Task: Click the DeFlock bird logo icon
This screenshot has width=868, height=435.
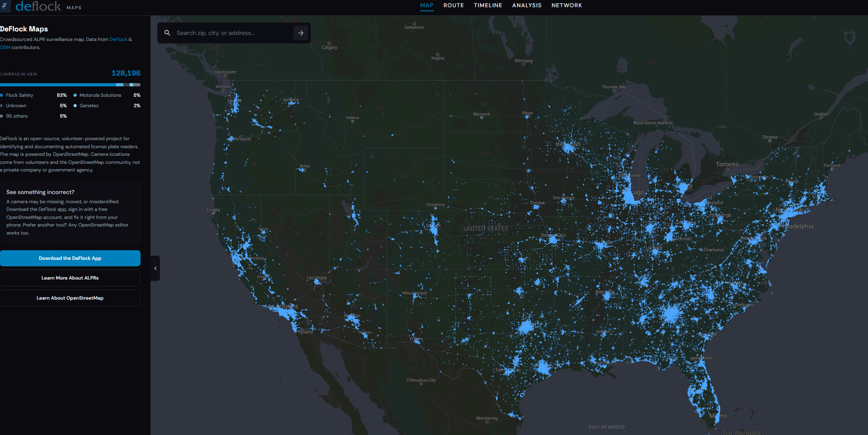Action: pyautogui.click(x=5, y=6)
